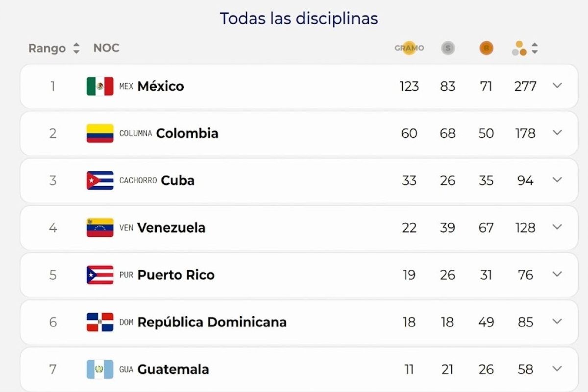
Task: Click the Guatemala flag icon
Action: coord(100,369)
